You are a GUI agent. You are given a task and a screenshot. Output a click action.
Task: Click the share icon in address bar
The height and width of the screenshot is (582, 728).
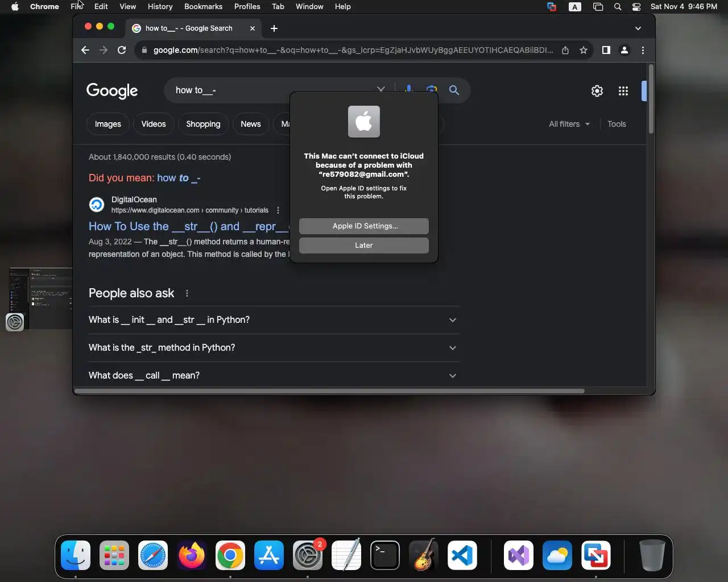coord(565,50)
